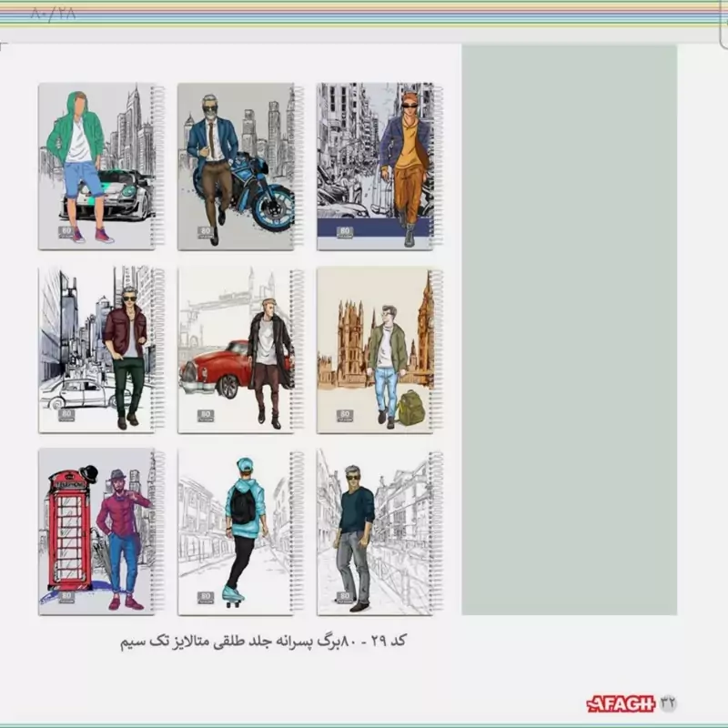The image size is (728, 728).
Task: Select cover with man in dark sweater
Action: 379,531
